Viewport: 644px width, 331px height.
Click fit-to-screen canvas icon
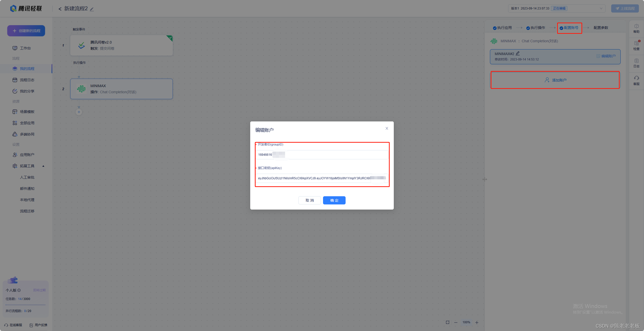tap(448, 322)
